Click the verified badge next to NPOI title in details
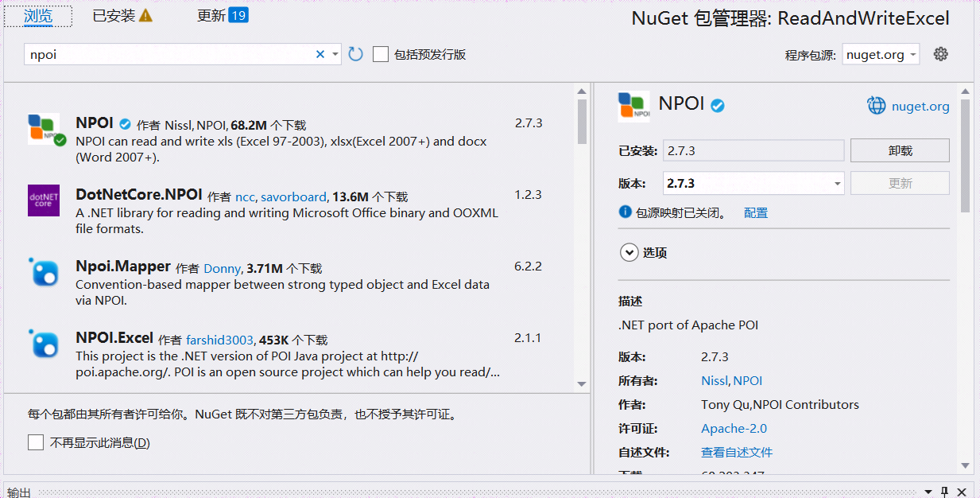980x498 pixels. pos(718,105)
